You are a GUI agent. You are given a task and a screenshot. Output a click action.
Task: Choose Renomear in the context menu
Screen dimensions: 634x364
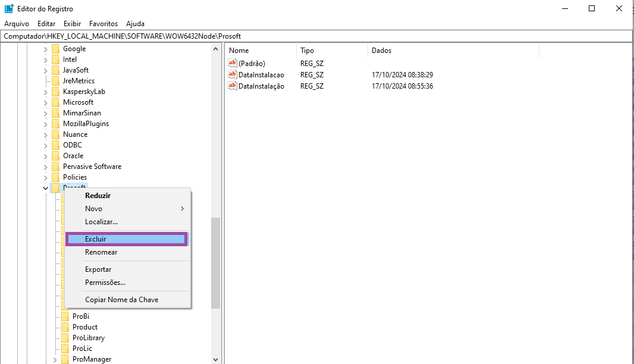pos(128,252)
